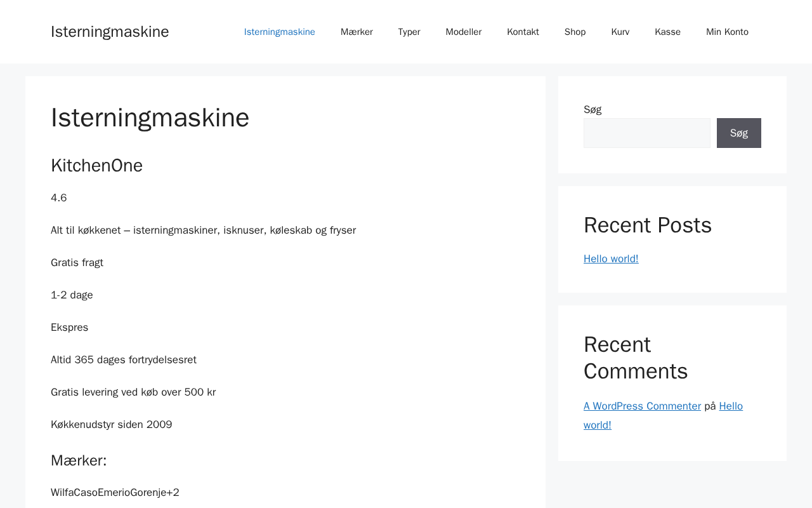Viewport: 812px width, 508px height.
Task: Visit the A WordPress Commenter link
Action: [x=642, y=406]
